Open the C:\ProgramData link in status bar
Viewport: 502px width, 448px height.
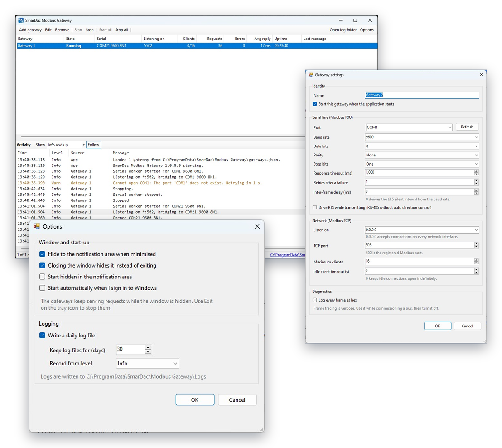pyautogui.click(x=288, y=255)
